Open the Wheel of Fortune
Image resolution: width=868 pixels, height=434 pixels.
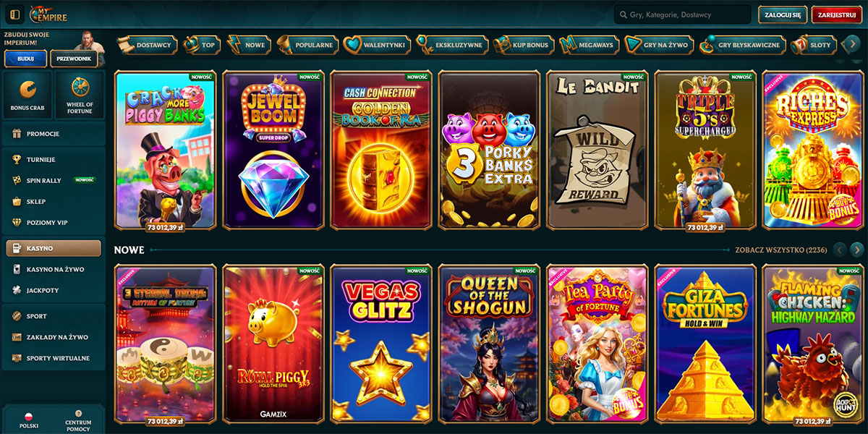[80, 95]
